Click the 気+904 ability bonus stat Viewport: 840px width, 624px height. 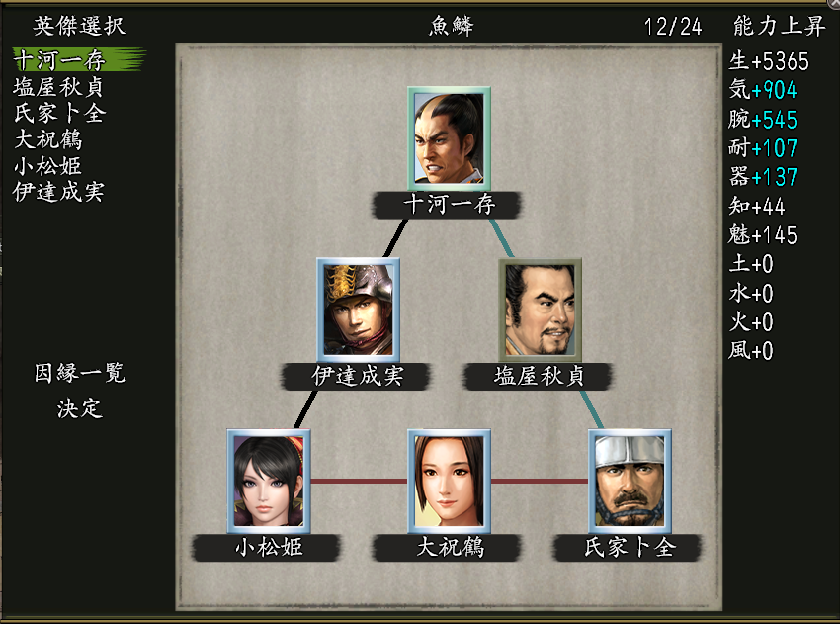click(x=763, y=90)
